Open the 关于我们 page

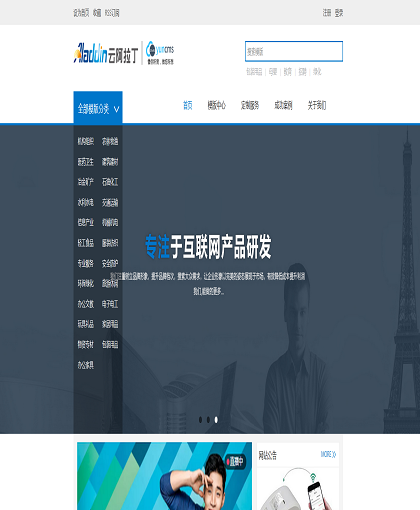point(317,106)
